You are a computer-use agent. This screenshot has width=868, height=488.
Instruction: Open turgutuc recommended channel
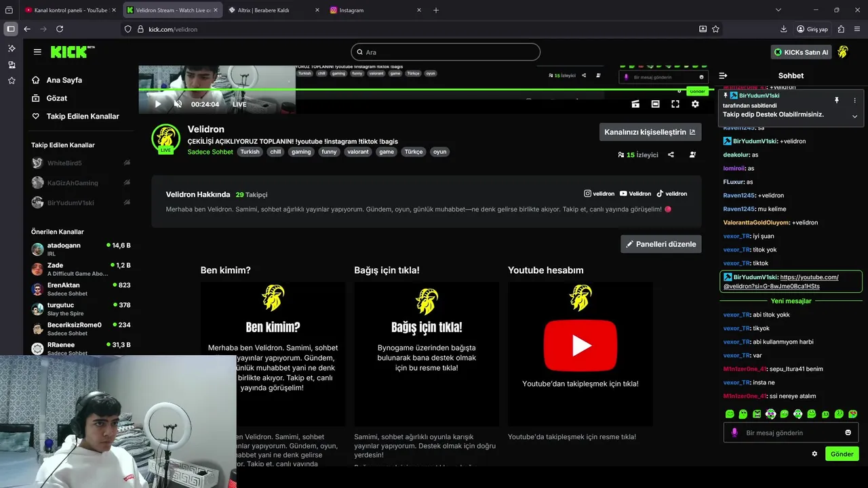pos(81,308)
